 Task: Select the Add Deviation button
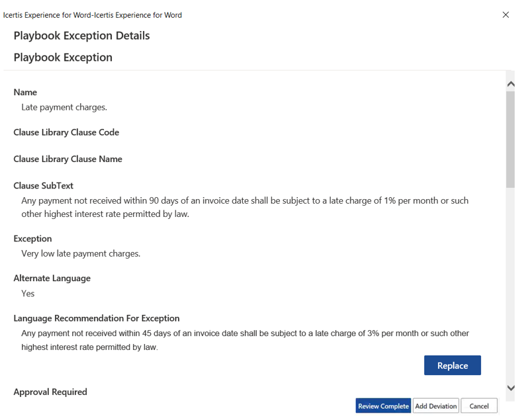[435, 406]
